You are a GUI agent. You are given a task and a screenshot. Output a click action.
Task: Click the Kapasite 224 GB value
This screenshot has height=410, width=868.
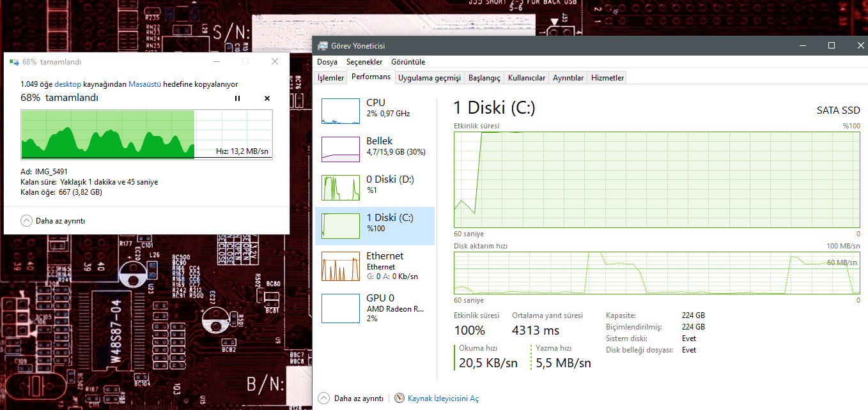[x=694, y=315]
